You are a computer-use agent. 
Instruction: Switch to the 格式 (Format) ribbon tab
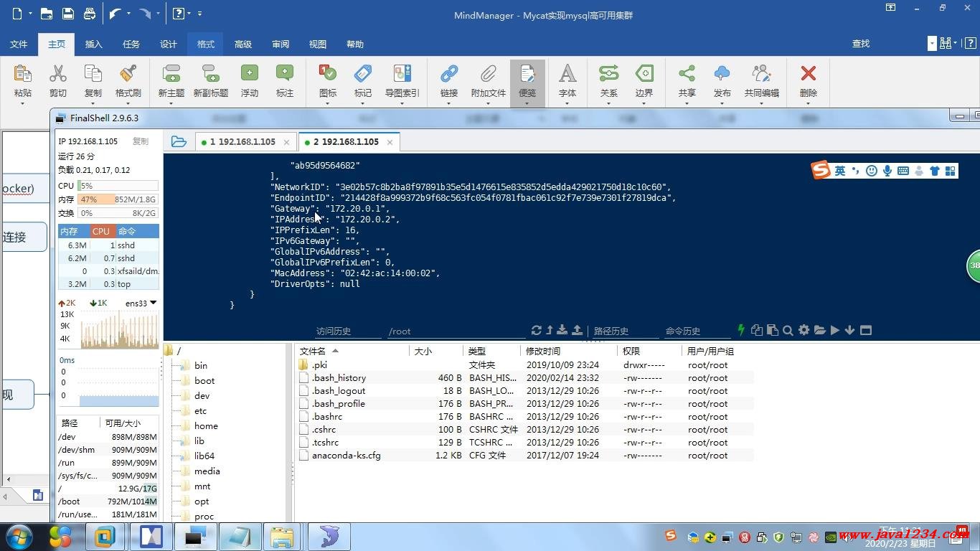click(x=206, y=44)
